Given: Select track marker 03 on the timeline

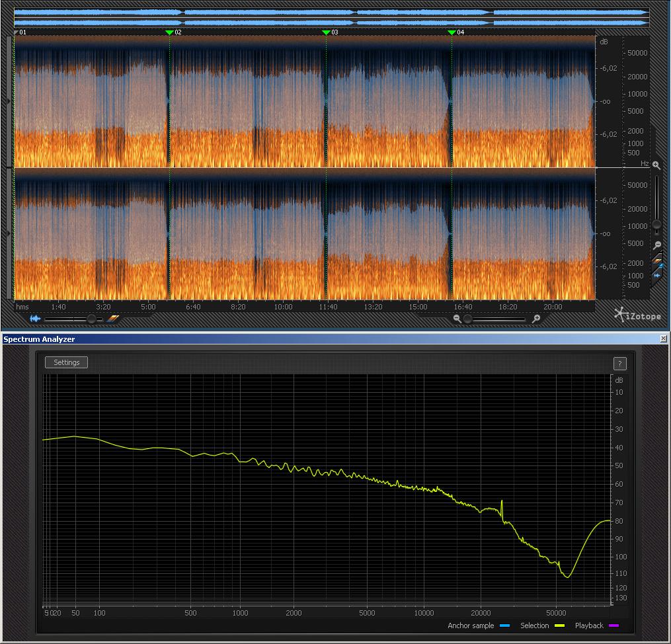Looking at the screenshot, I should 326,32.
